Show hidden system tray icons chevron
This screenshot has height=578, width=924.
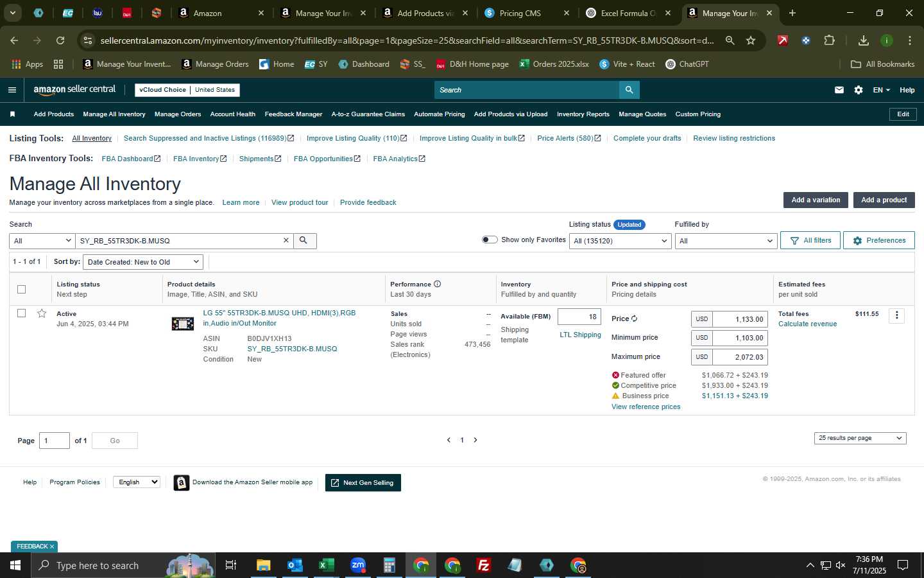[x=810, y=565]
